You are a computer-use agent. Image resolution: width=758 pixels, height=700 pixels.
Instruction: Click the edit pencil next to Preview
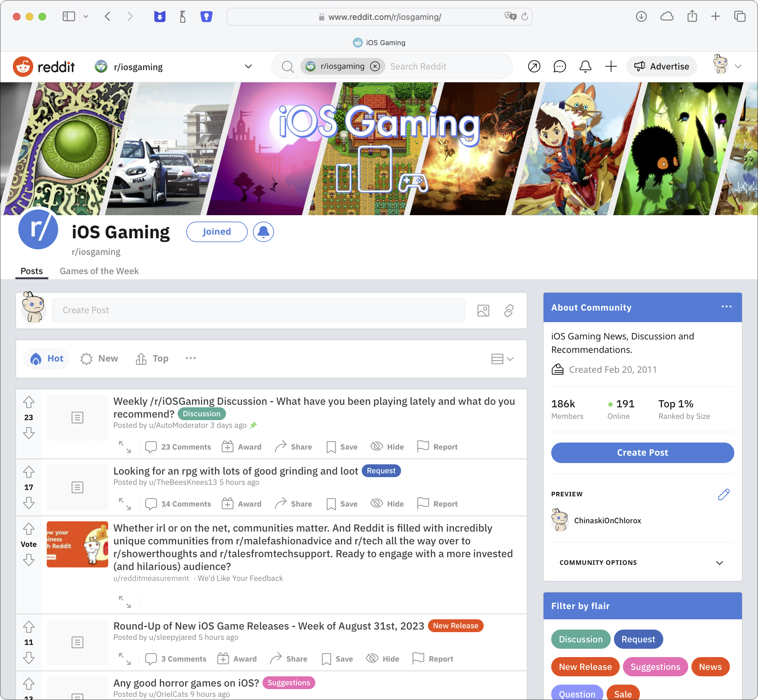click(x=723, y=494)
